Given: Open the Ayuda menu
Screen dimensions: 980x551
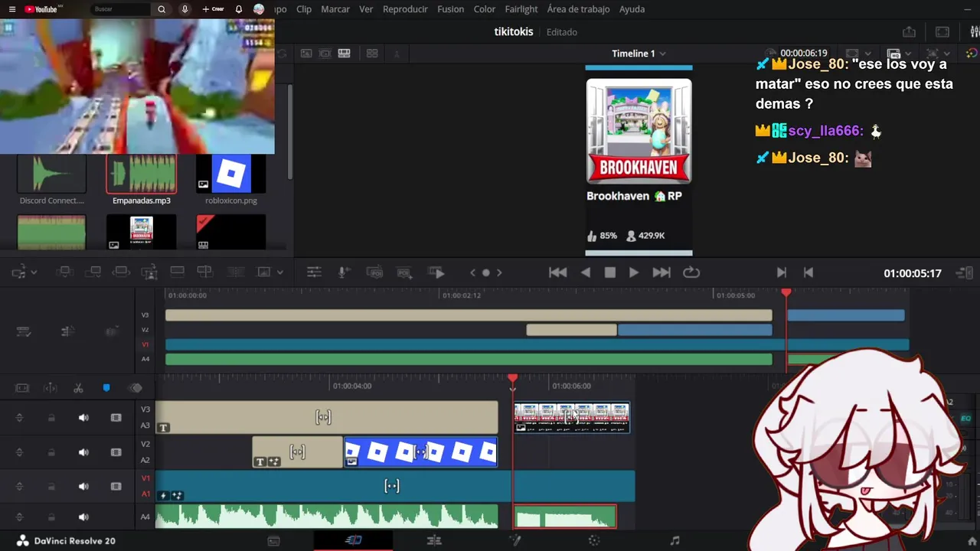Looking at the screenshot, I should click(632, 9).
